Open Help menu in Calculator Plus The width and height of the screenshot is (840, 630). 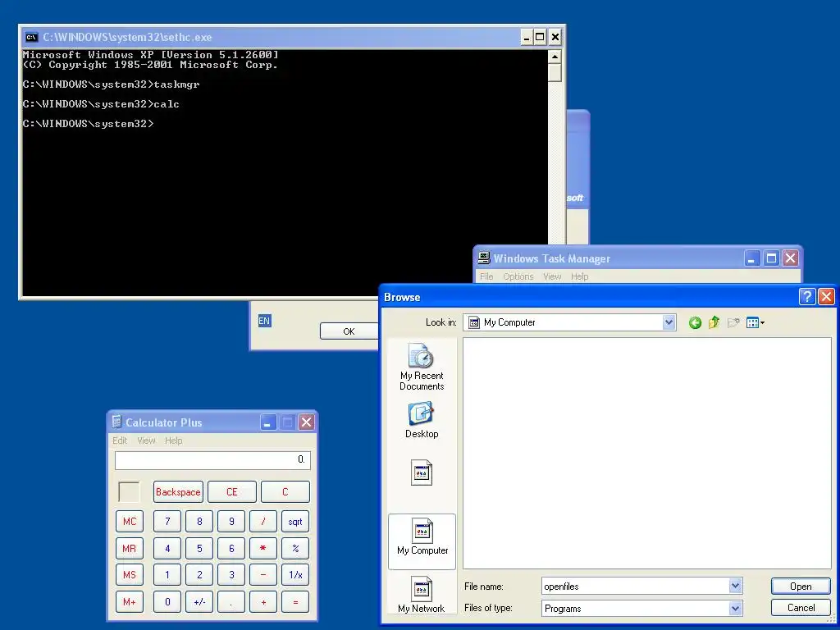pos(174,441)
